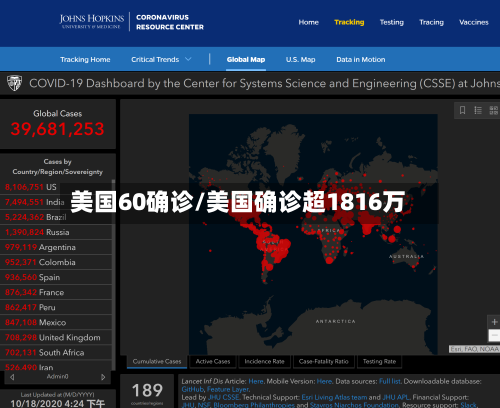Open the Testing nav item

pyautogui.click(x=392, y=22)
